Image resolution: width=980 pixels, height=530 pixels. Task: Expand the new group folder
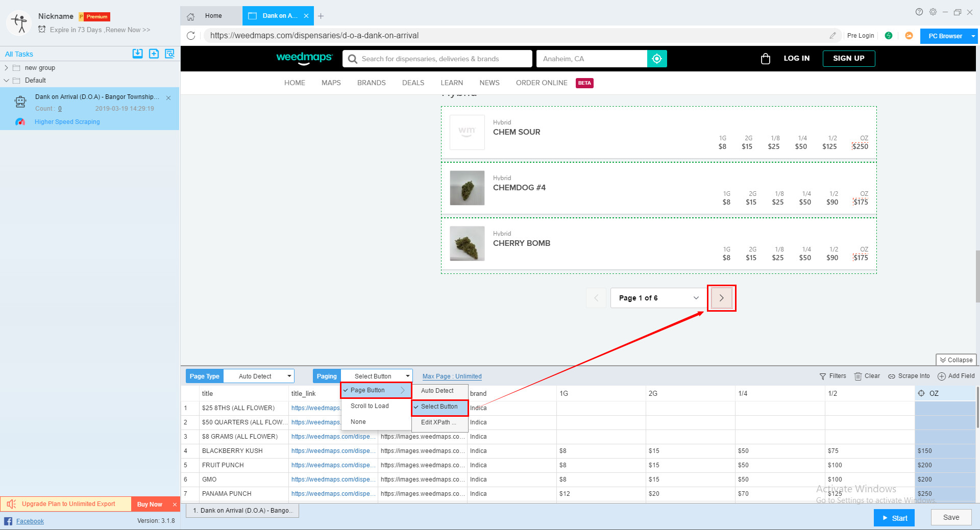tap(6, 68)
